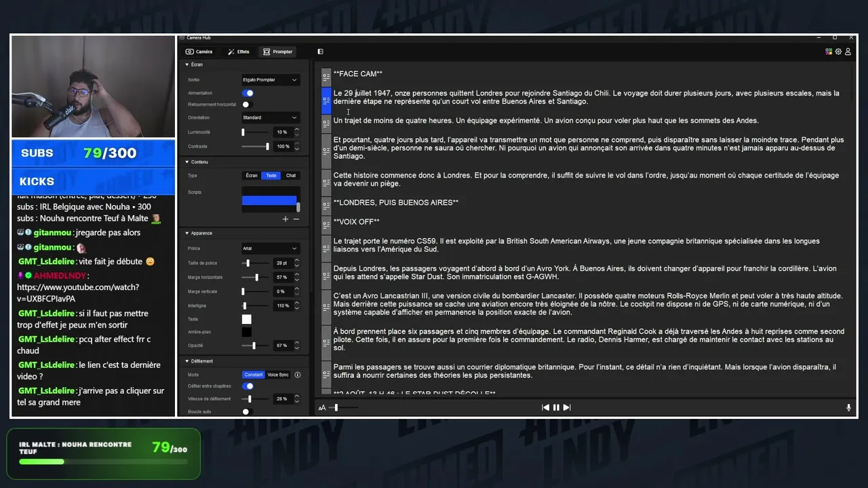This screenshot has height=488, width=868.
Task: Click the Taille de police stepper arrows
Action: click(296, 263)
